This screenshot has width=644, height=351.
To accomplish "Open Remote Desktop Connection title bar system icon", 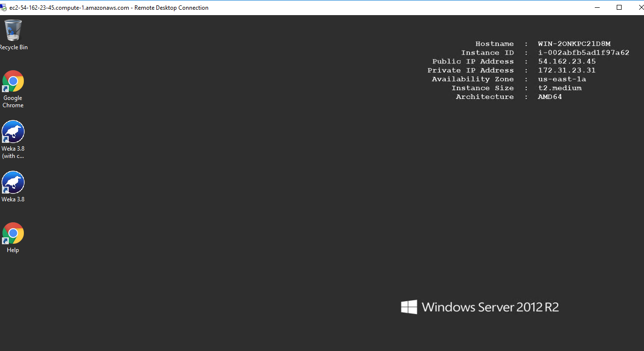I will (3, 8).
